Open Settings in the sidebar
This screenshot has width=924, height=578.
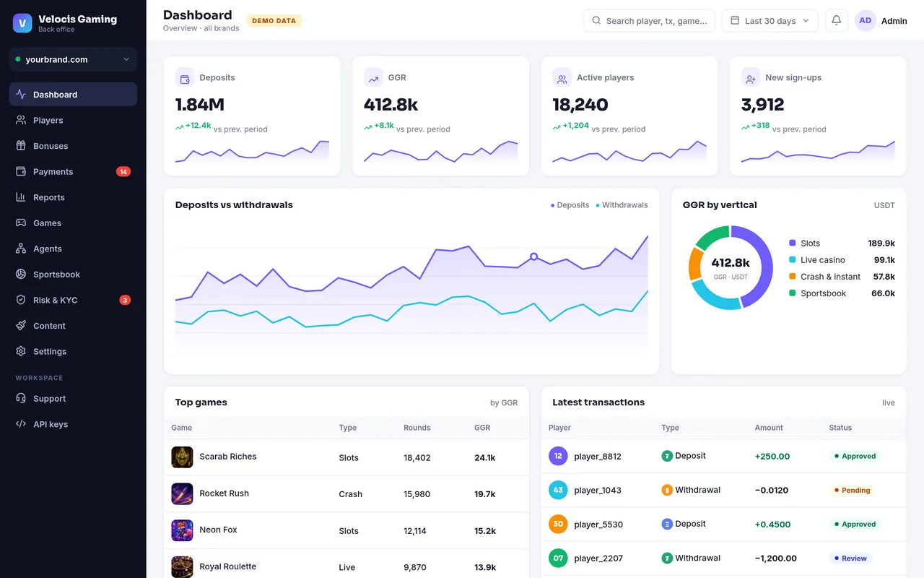tap(73, 351)
